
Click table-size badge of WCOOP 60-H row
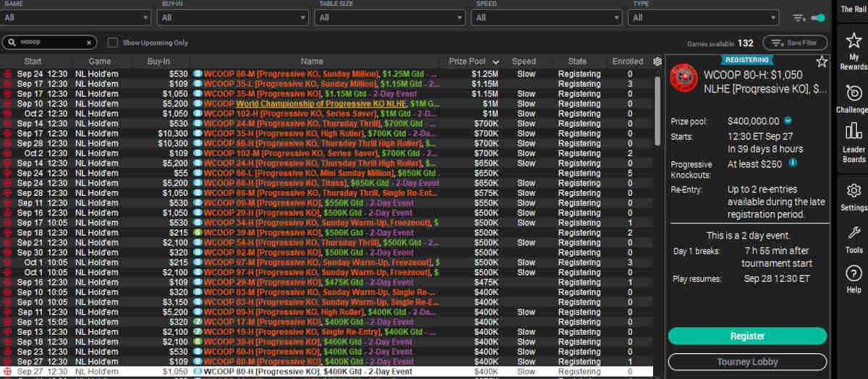point(197,352)
